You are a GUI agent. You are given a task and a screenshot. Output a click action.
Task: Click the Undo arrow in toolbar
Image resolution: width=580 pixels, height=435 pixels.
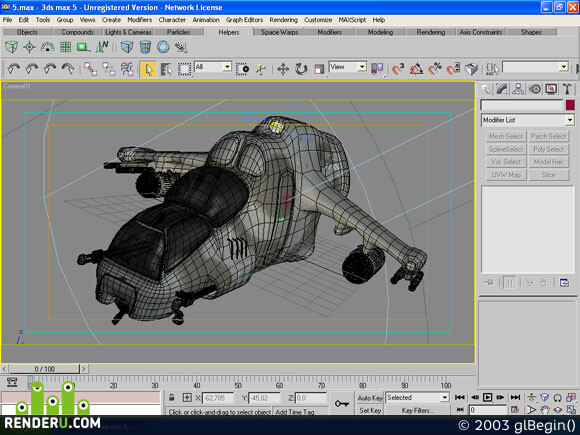[14, 69]
